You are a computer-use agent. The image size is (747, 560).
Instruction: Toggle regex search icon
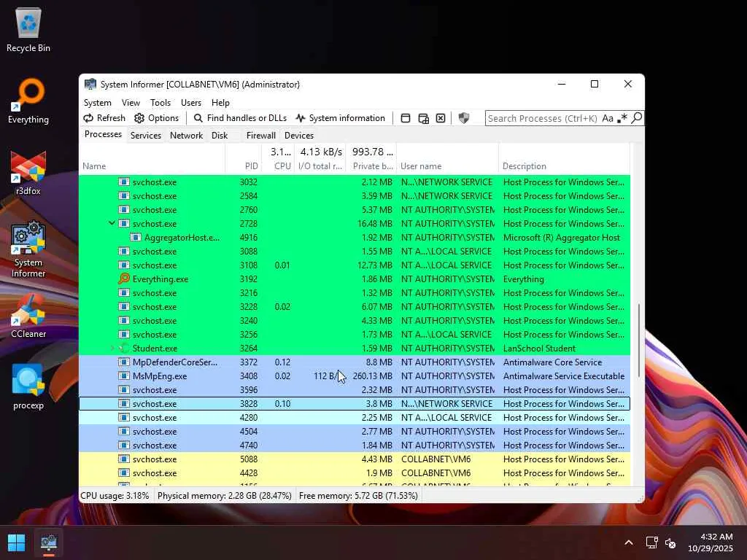point(622,118)
